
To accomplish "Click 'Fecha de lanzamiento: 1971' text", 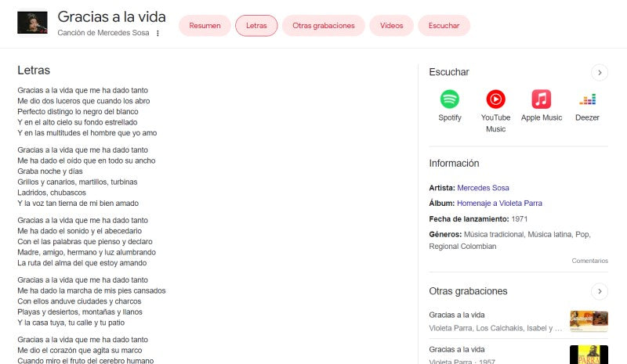I will point(478,219).
